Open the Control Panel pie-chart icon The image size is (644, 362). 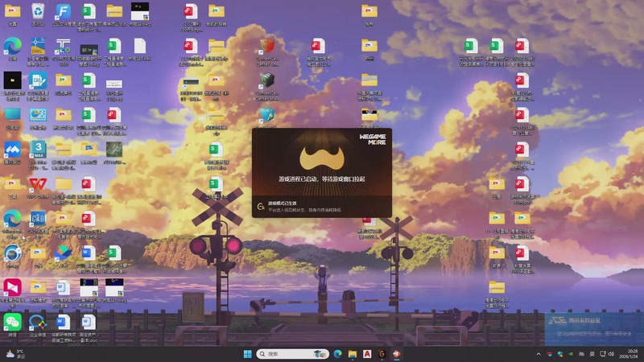pyautogui.click(x=38, y=115)
